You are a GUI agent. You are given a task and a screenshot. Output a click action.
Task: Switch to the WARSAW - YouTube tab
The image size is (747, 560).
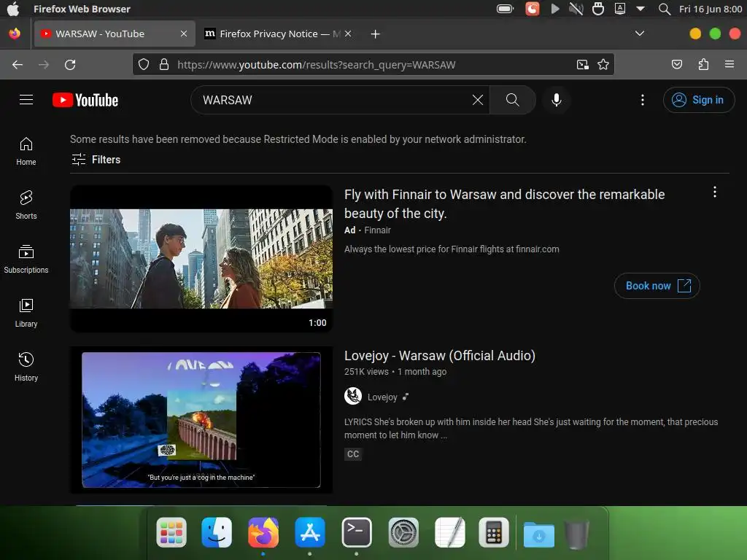115,34
